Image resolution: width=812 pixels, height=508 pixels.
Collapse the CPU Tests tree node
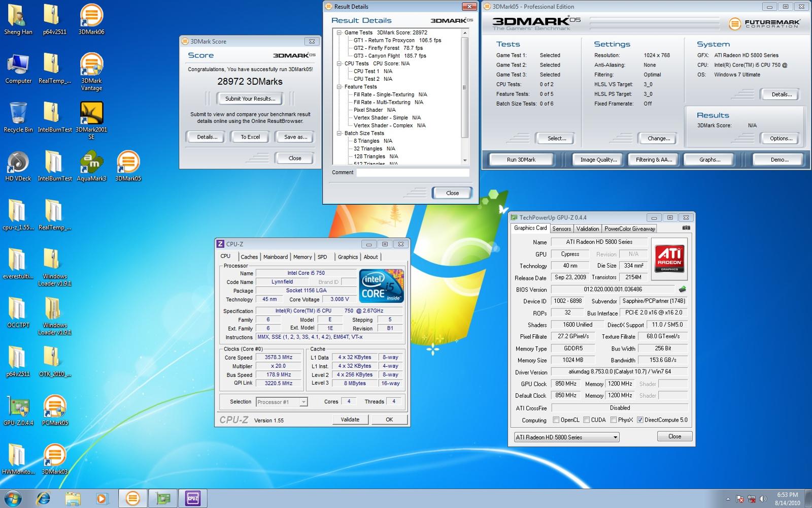pos(339,63)
